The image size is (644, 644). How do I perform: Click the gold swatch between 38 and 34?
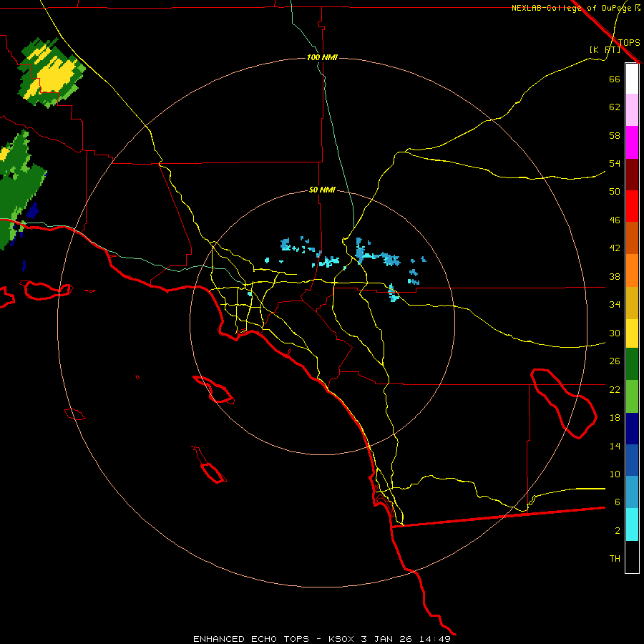[632, 303]
